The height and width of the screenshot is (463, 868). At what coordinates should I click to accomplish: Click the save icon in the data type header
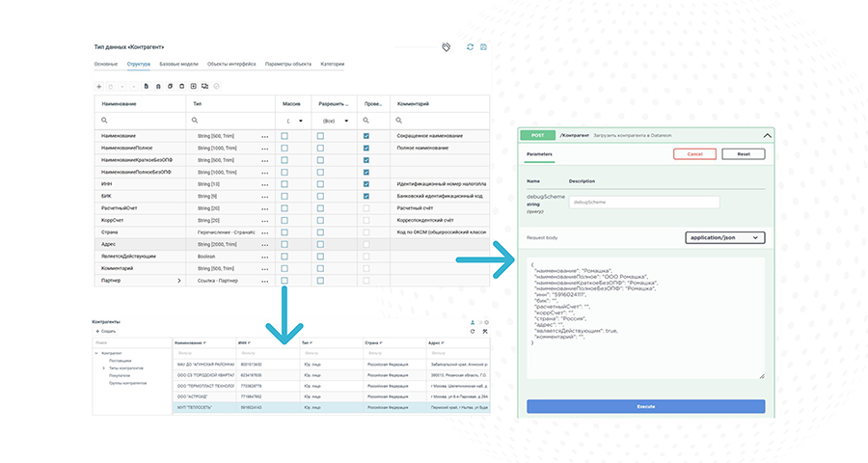point(483,46)
